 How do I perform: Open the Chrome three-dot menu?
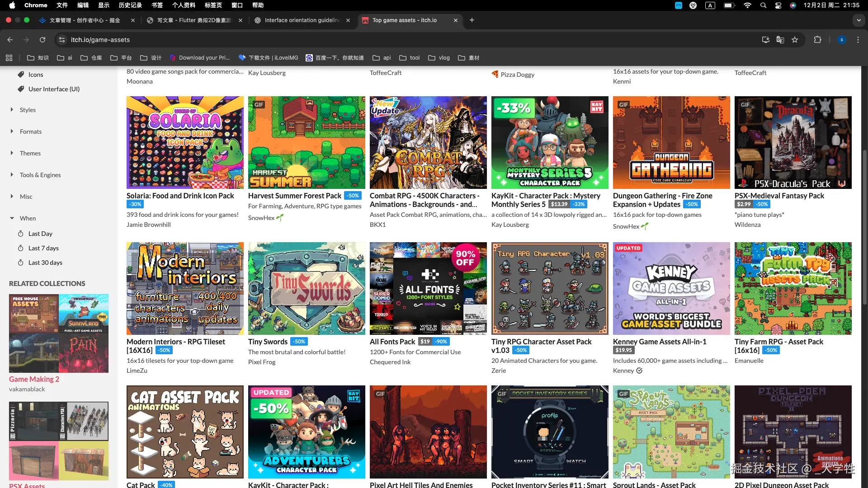coord(858,40)
